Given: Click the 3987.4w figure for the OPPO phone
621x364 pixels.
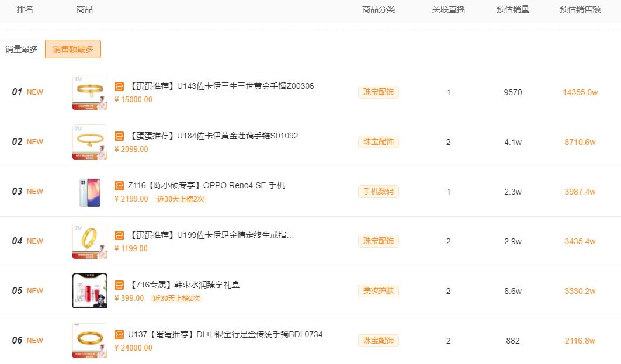Looking at the screenshot, I should tap(580, 192).
